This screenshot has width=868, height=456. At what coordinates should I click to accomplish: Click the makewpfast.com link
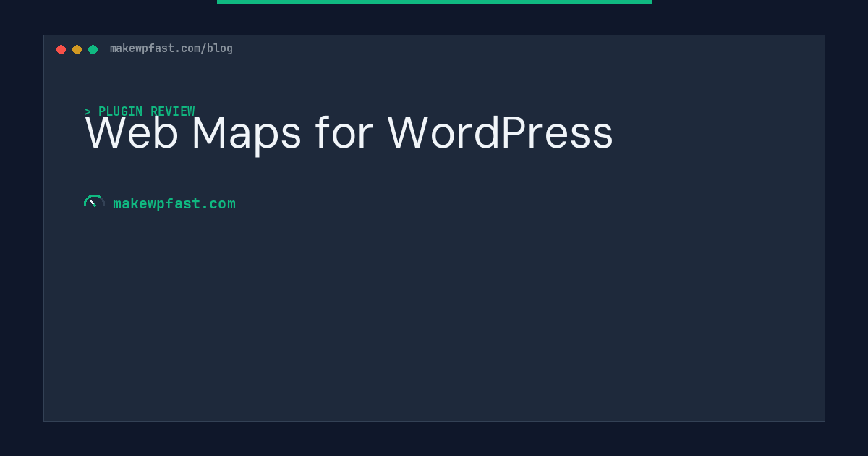coord(174,203)
